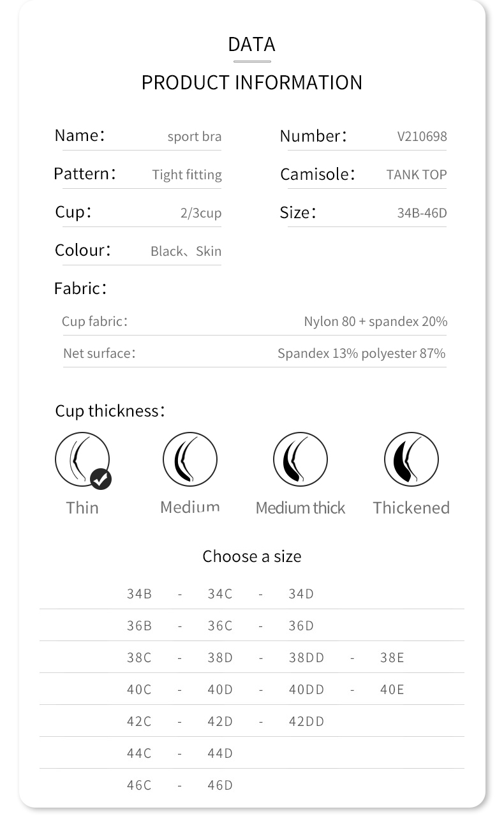The width and height of the screenshot is (504, 821).
Task: Choose size 46D
Action: 220,785
